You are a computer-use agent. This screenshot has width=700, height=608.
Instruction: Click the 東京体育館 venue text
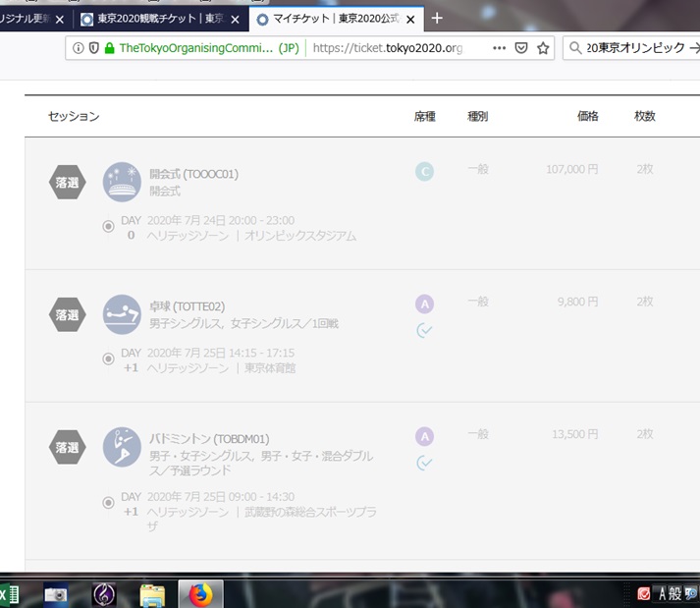point(270,368)
